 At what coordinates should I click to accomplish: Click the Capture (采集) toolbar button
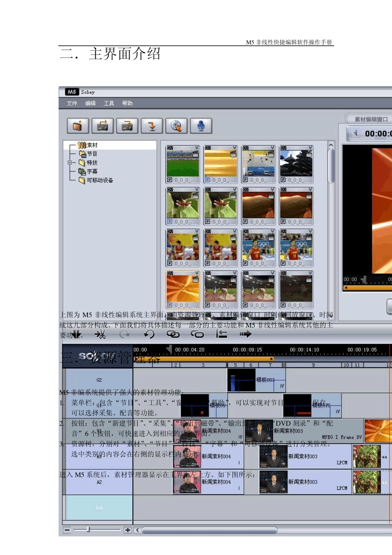pyautogui.click(x=102, y=126)
